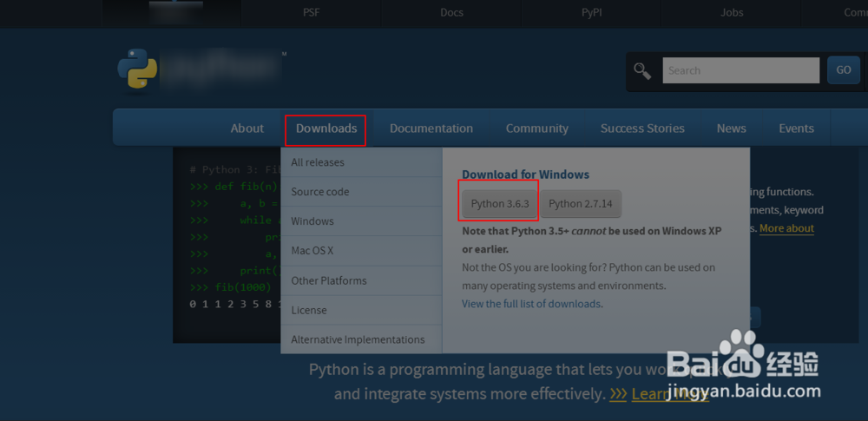The width and height of the screenshot is (868, 421).
Task: Download Python 2.7.14 for Windows
Action: coord(581,203)
